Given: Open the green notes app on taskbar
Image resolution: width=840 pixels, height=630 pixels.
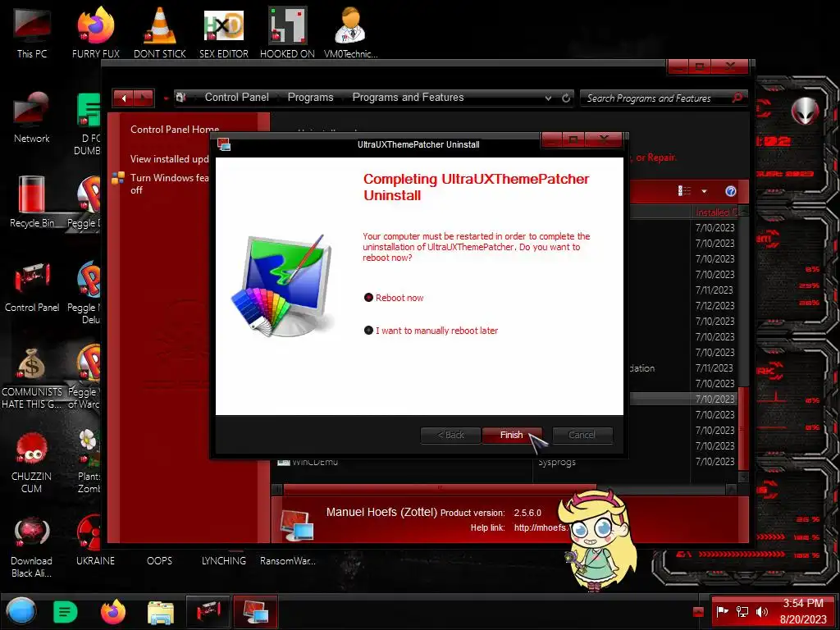Looking at the screenshot, I should click(66, 612).
